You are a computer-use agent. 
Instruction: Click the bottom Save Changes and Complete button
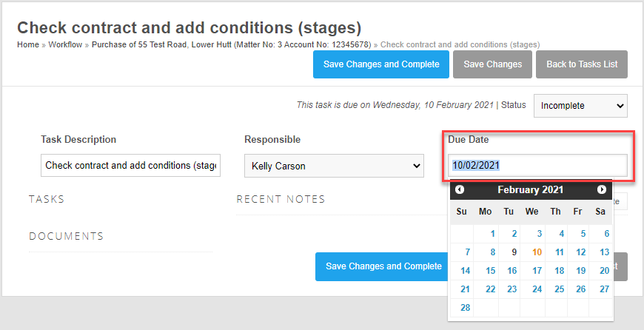383,266
